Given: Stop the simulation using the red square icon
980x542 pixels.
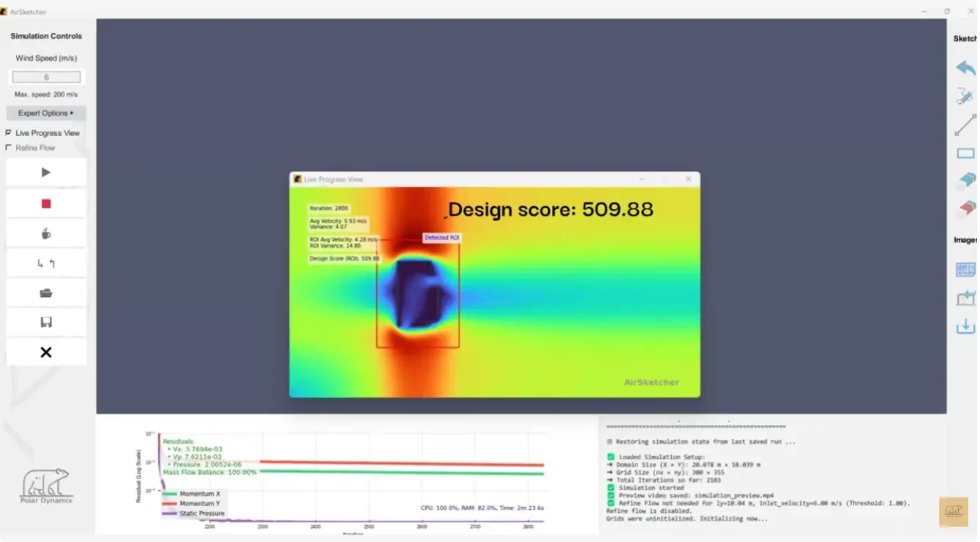Looking at the screenshot, I should (x=46, y=202).
